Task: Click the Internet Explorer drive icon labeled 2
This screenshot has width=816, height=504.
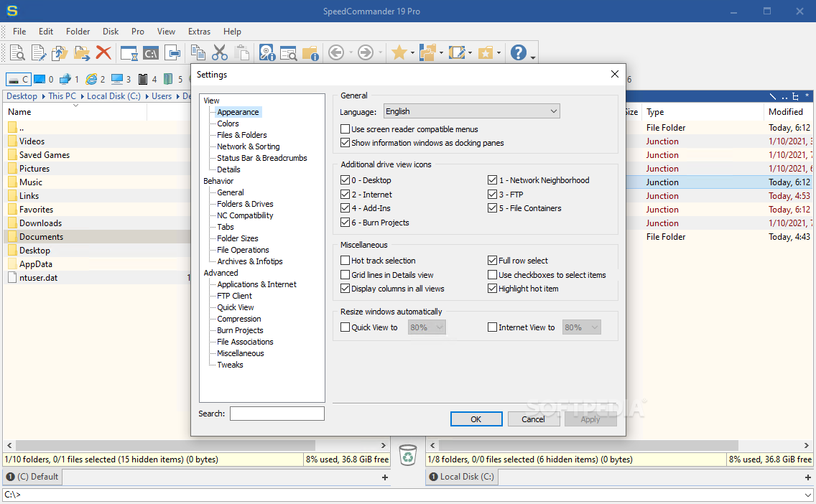Action: click(x=96, y=79)
